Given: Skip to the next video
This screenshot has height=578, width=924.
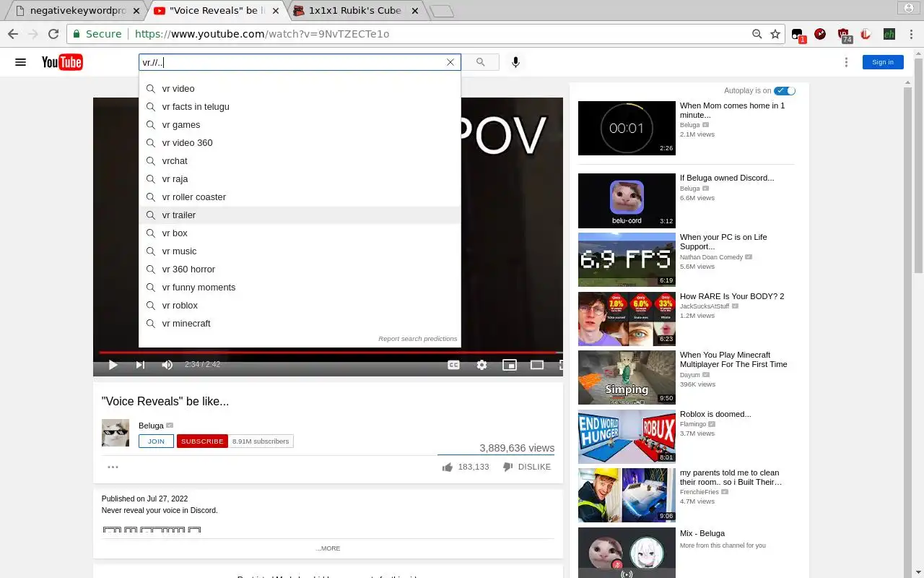Looking at the screenshot, I should (140, 365).
